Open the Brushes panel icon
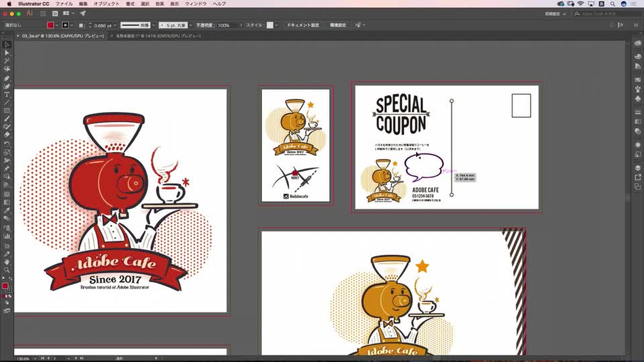This screenshot has width=644, height=362. coord(638,89)
